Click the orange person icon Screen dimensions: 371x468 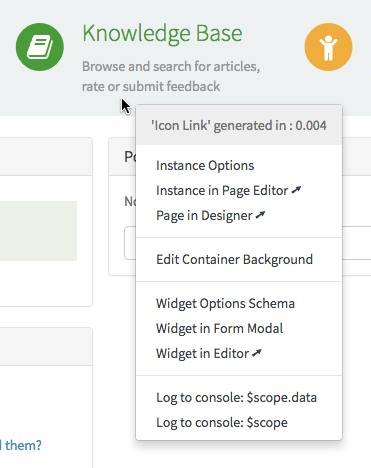(x=328, y=47)
